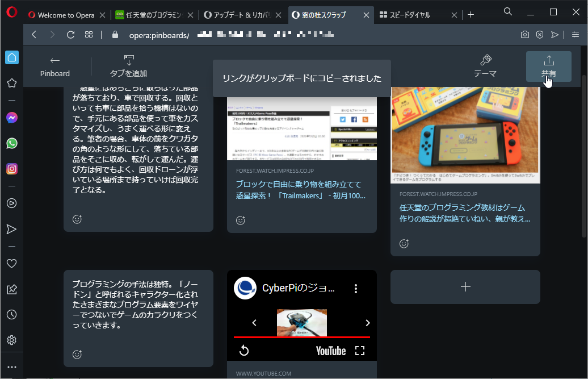
Task: Toggle the smiley reaction on the Trailmakers card
Action: click(240, 220)
